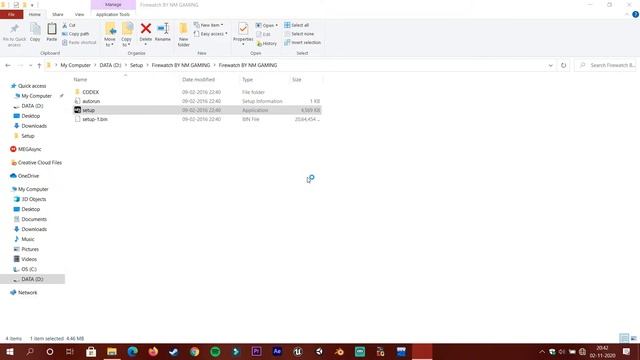
Task: Click the Manage contextual tab
Action: (113, 4)
